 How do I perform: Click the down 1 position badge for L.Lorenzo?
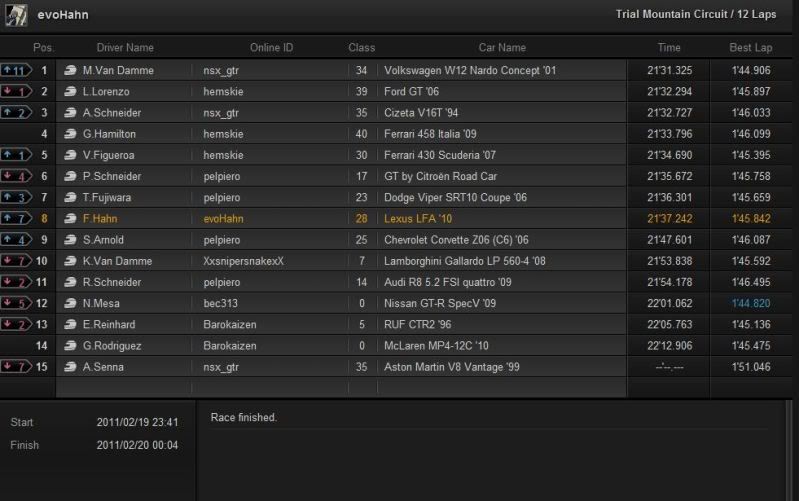[16, 92]
